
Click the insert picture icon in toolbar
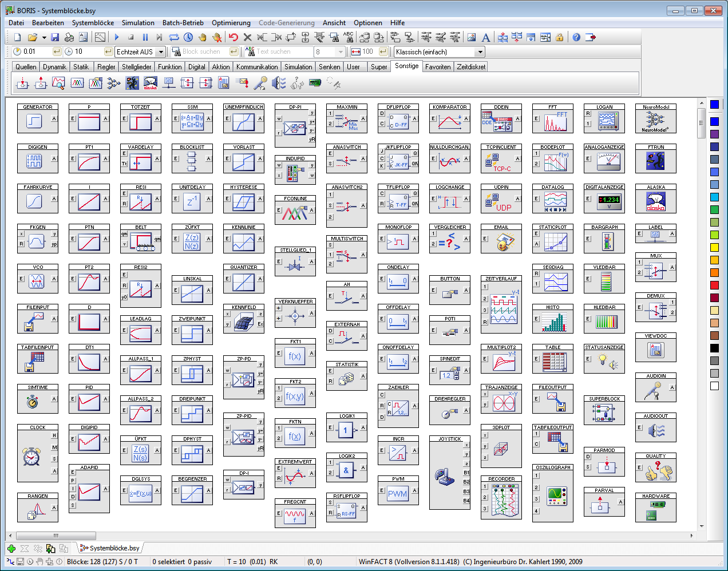[472, 37]
